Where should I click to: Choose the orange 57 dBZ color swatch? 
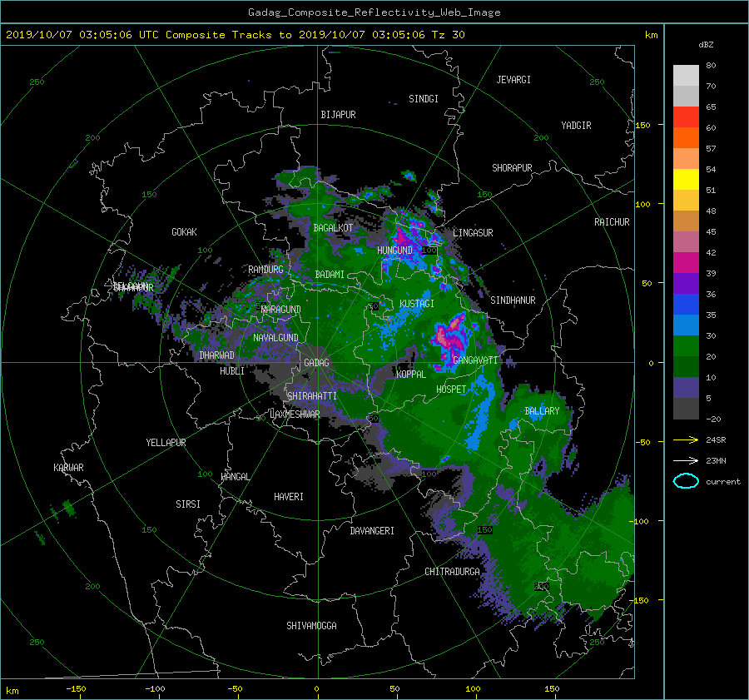click(686, 137)
